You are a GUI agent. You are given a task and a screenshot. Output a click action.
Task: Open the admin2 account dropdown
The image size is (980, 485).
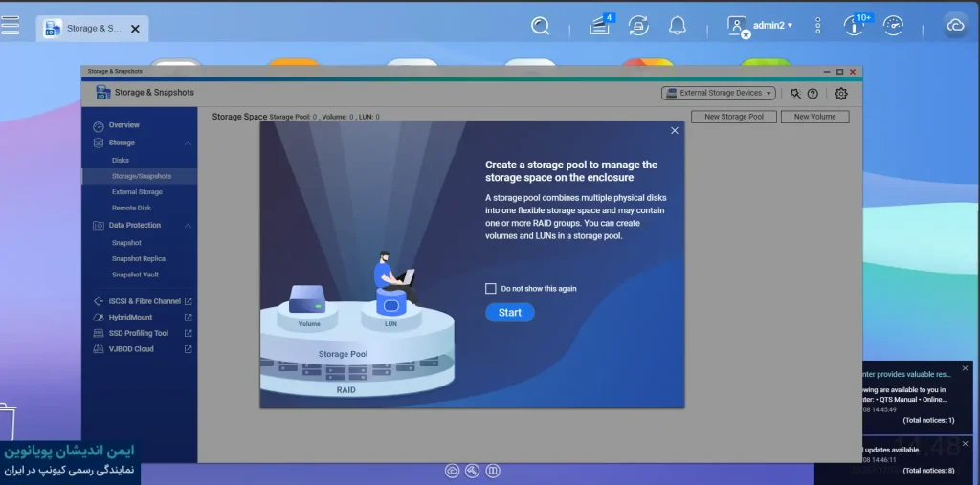click(x=772, y=26)
